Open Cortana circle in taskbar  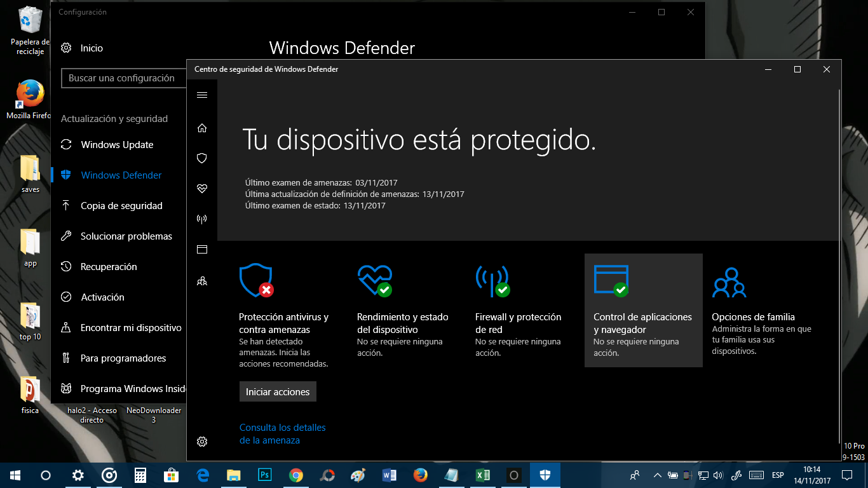(46, 475)
